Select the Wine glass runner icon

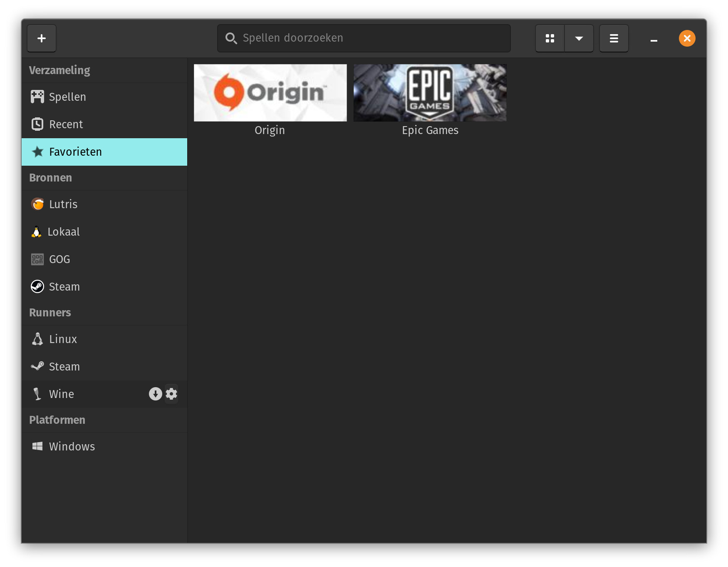(x=37, y=394)
